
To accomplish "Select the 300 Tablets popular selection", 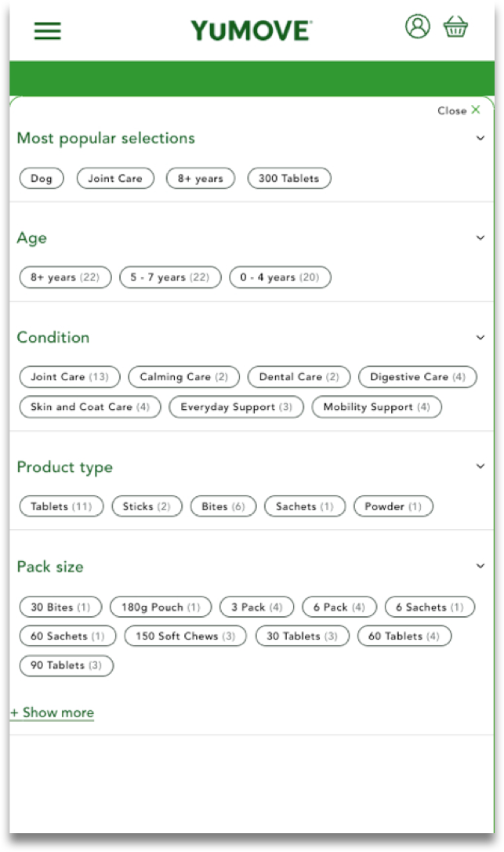I will (x=289, y=178).
